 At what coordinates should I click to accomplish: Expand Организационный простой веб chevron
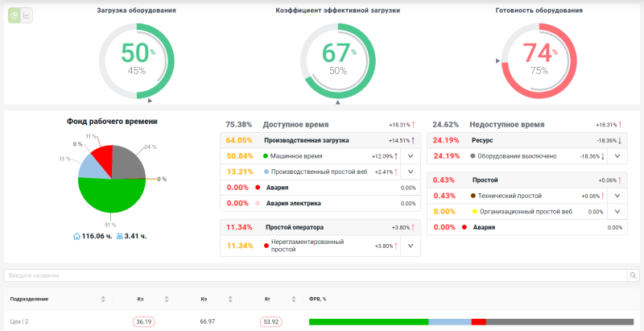pyautogui.click(x=617, y=212)
